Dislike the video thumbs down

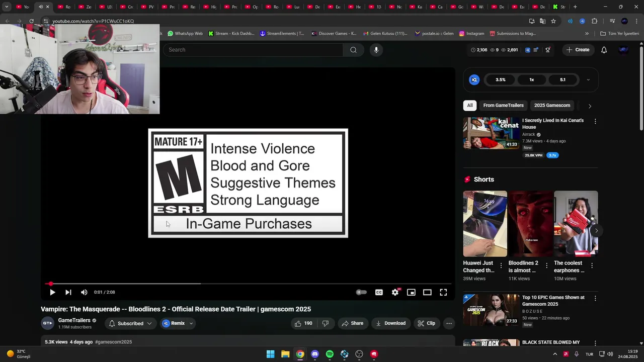click(x=326, y=323)
